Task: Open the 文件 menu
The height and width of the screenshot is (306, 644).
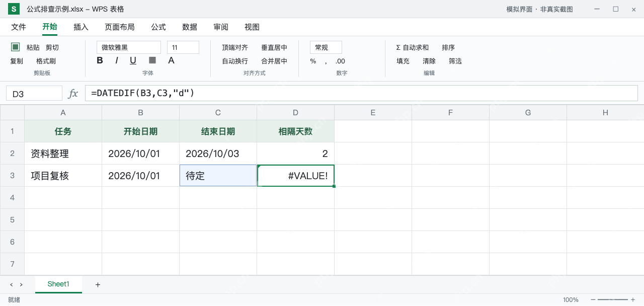Action: pos(19,27)
